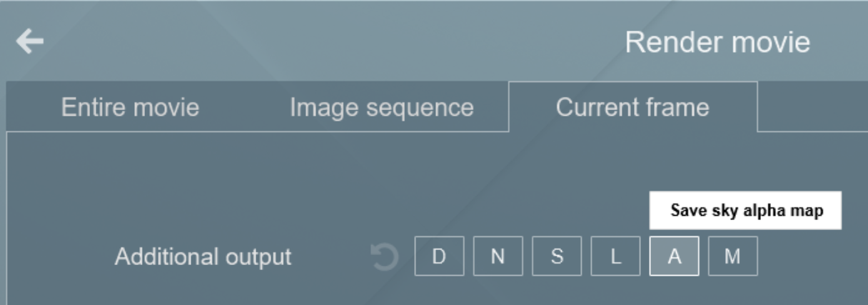Switch to the Entire movie tab
Screen dimensions: 868x305
[x=130, y=107]
